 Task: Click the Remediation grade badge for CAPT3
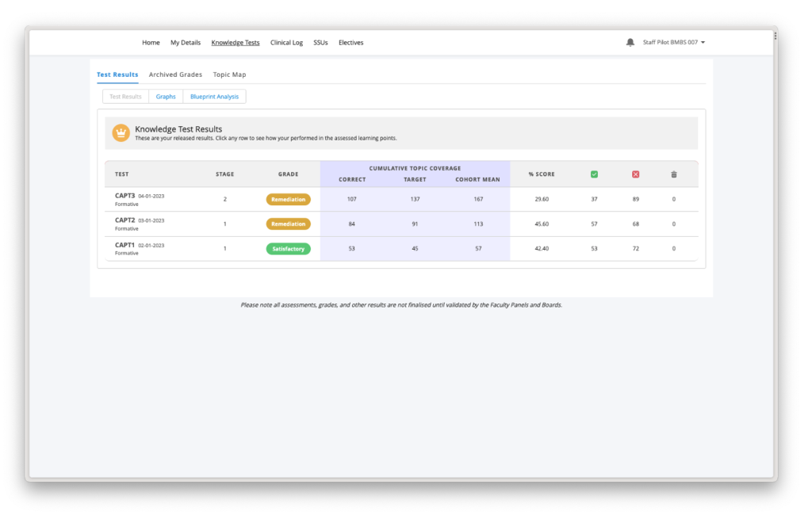click(288, 199)
